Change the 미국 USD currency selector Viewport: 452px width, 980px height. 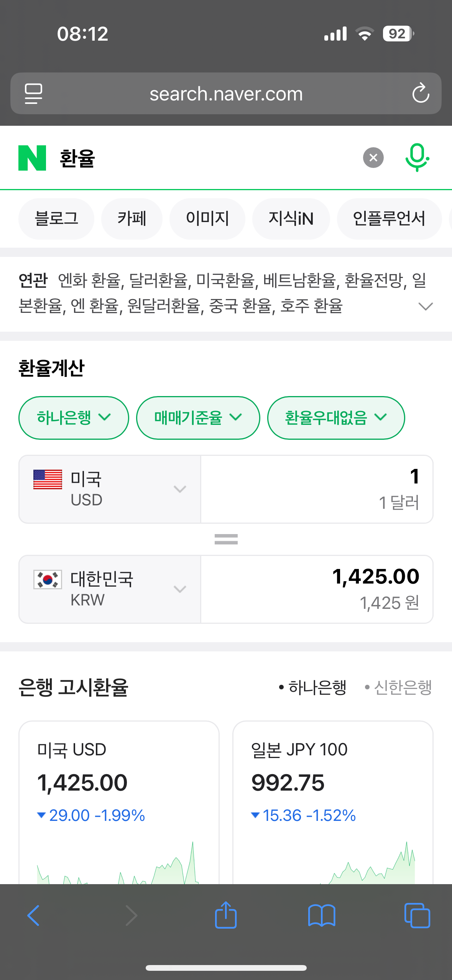(x=110, y=489)
